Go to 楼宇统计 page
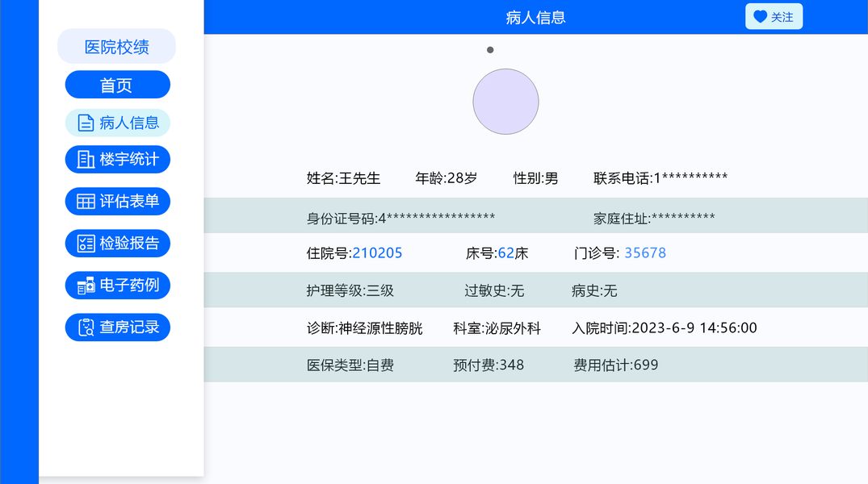Screen dimensions: 868x484 click(x=117, y=159)
